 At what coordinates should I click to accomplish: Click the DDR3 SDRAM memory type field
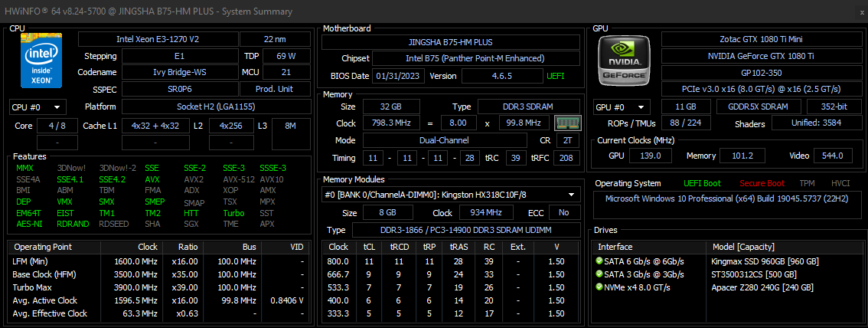(x=529, y=107)
